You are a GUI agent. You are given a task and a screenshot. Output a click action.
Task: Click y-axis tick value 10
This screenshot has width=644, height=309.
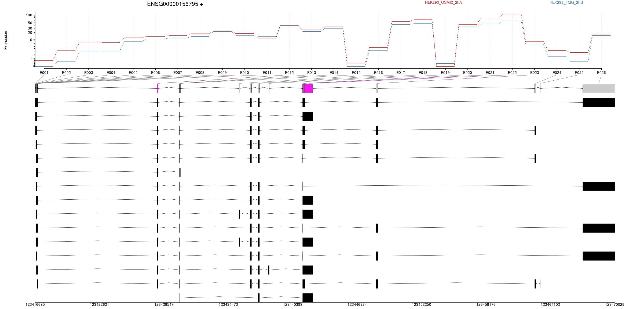click(x=30, y=40)
